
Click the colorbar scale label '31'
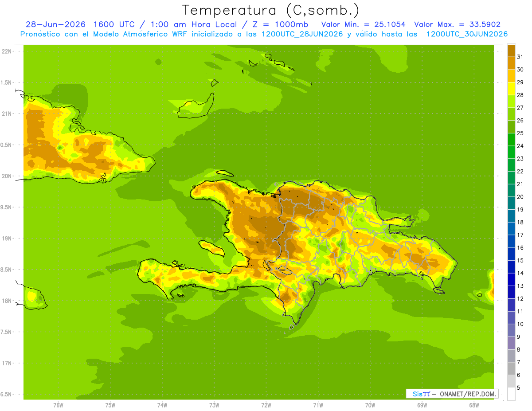[x=520, y=57]
